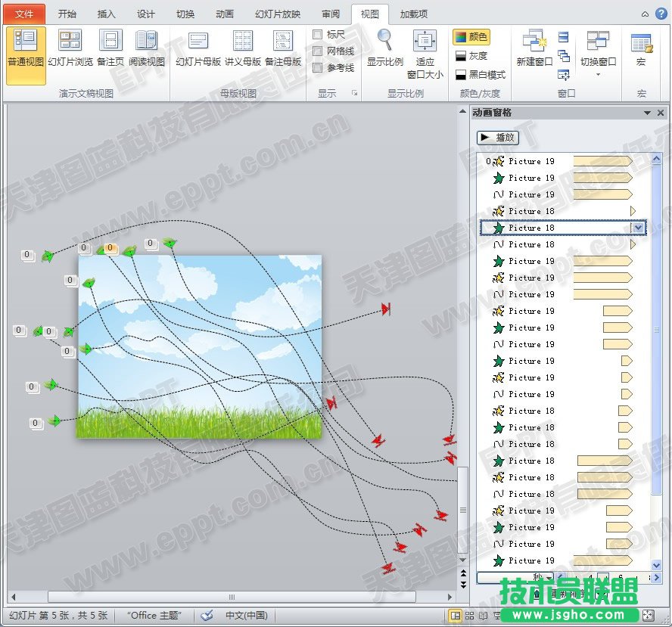Open the 幻灯片母版 slide master
672x627 pixels.
(x=198, y=41)
